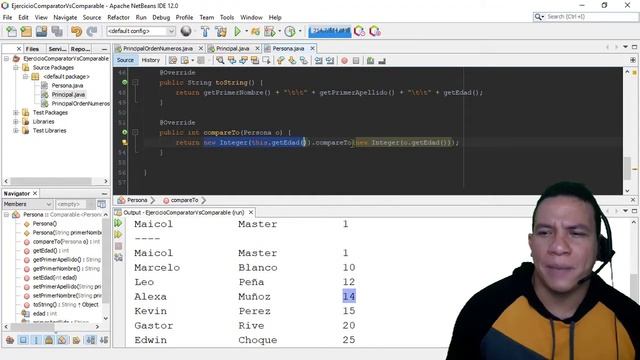
Task: Open the Run Project dropdown arrow
Action: click(246, 31)
